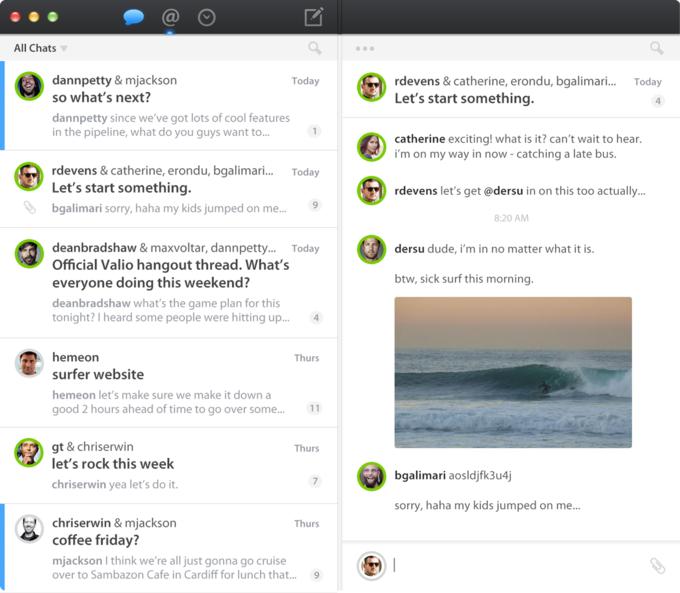Select the "Let's start something." chat in list
The width and height of the screenshot is (680, 593).
tap(168, 189)
